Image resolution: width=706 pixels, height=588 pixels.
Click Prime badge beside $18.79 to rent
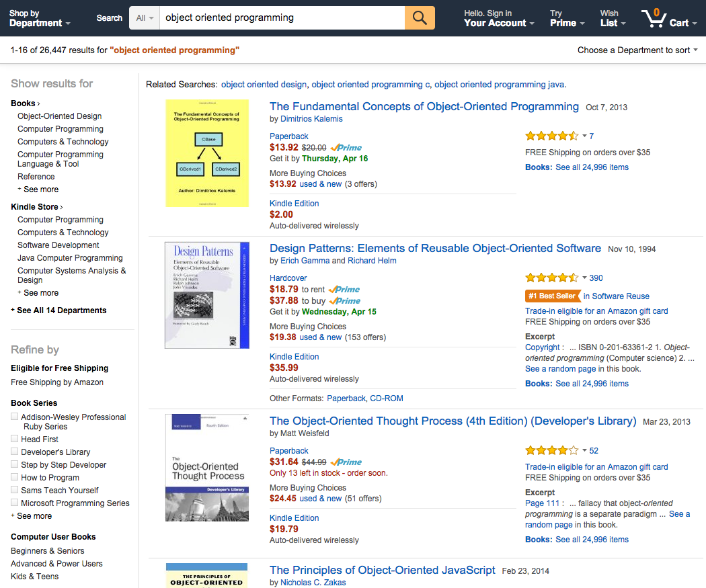point(344,289)
